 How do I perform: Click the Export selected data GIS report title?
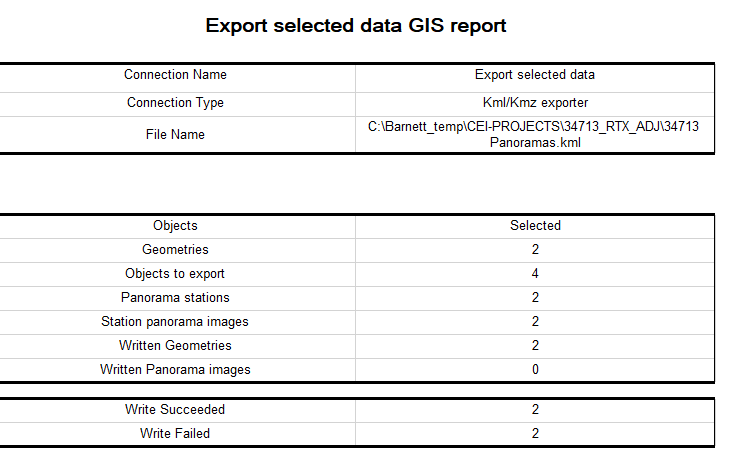(356, 26)
